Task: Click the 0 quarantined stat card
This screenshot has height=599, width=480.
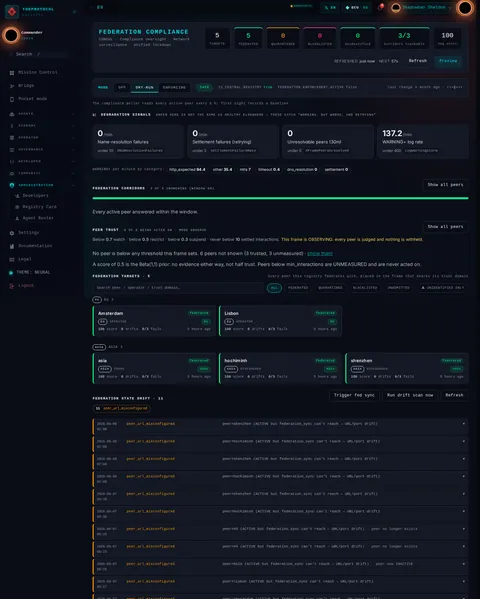Action: 283,38
